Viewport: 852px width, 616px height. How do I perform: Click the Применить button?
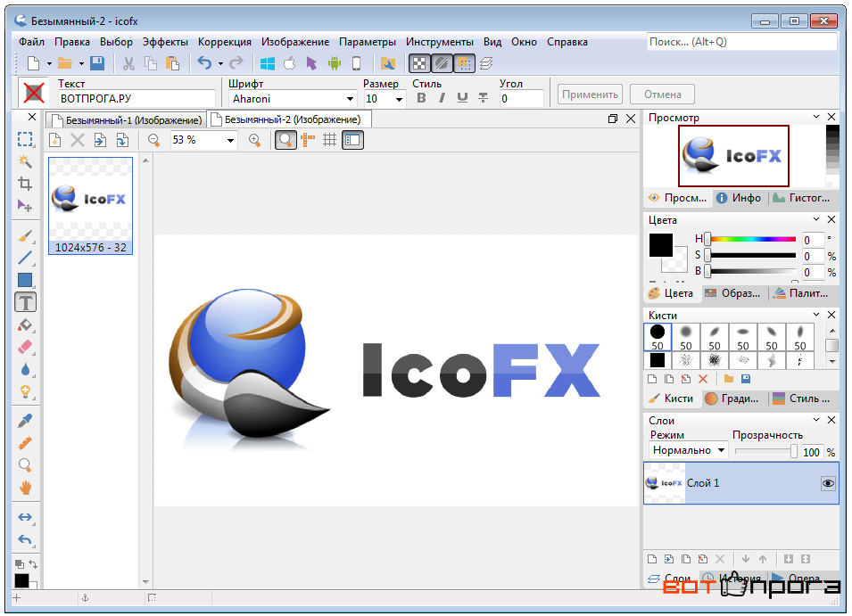pos(590,94)
